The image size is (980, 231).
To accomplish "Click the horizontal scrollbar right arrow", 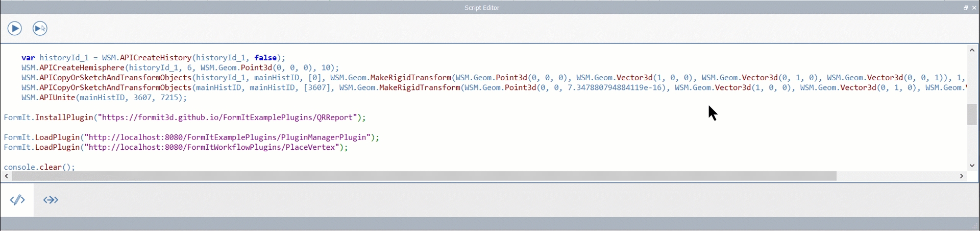I will tap(962, 176).
